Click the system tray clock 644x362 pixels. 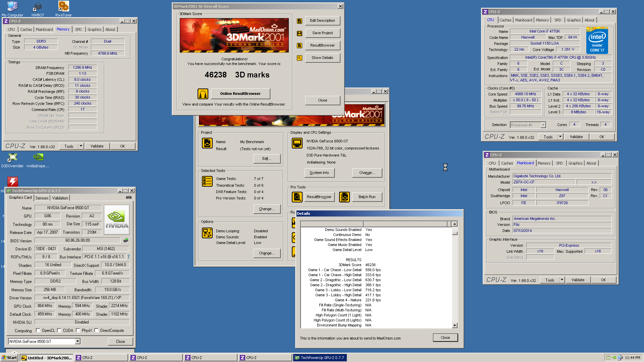click(x=632, y=358)
